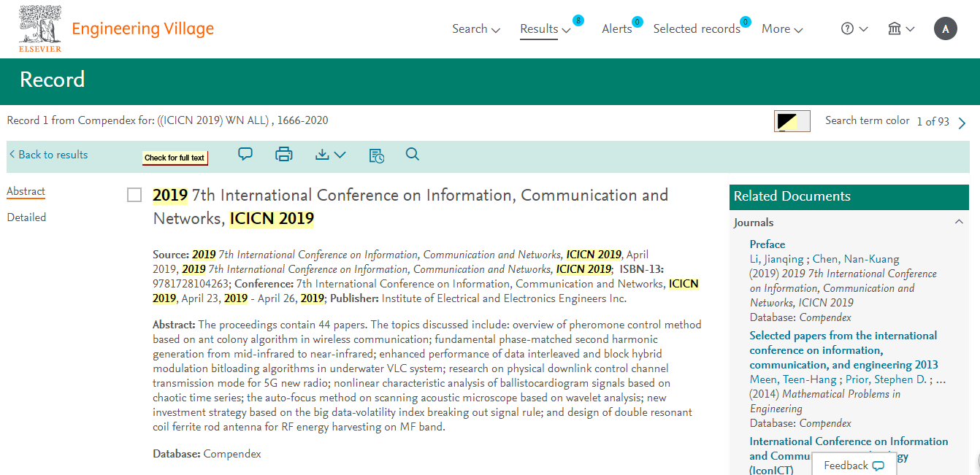Click the 'Record 1 from Compendex' query text
The height and width of the screenshot is (475, 980).
tap(167, 120)
